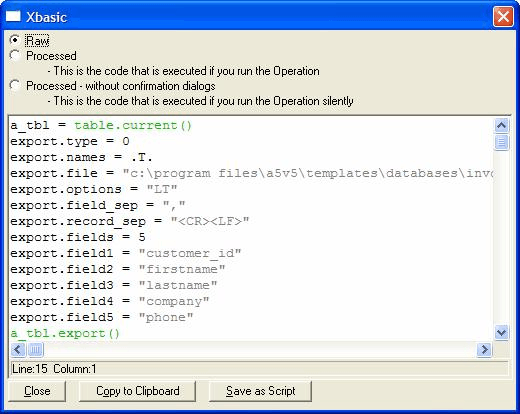
Task: Click the a_tbl.export() code line
Action: pos(65,333)
